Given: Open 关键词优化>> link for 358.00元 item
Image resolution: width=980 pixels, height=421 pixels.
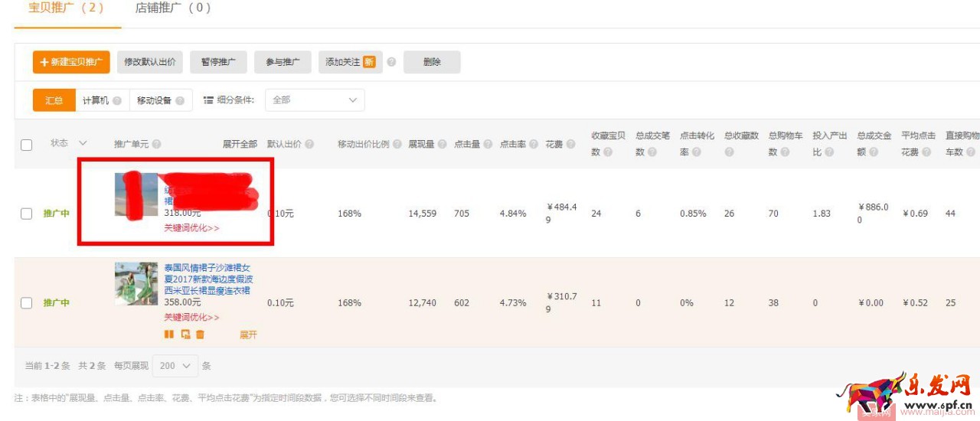Looking at the screenshot, I should click(192, 317).
